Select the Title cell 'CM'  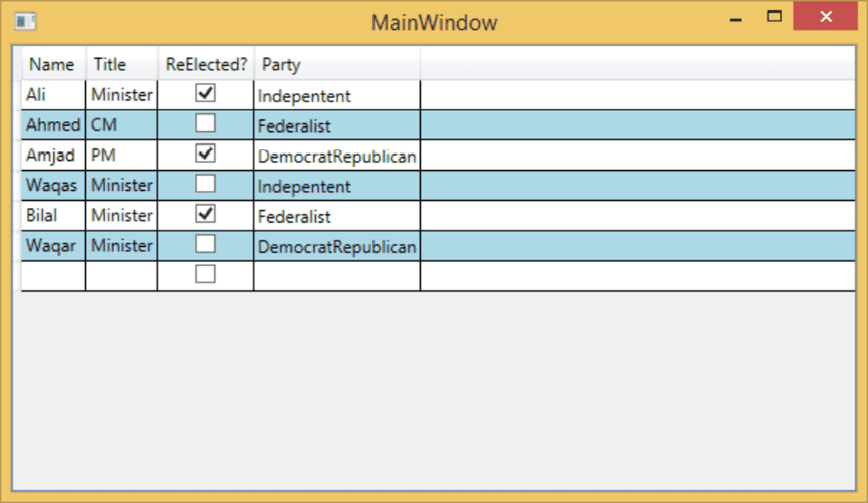[x=122, y=125]
